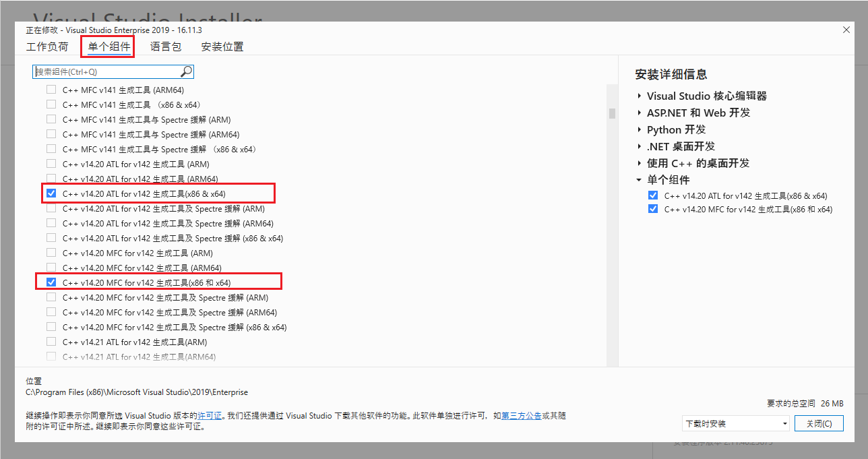Click the 关闭(C) button
The height and width of the screenshot is (459, 868).
pos(819,424)
